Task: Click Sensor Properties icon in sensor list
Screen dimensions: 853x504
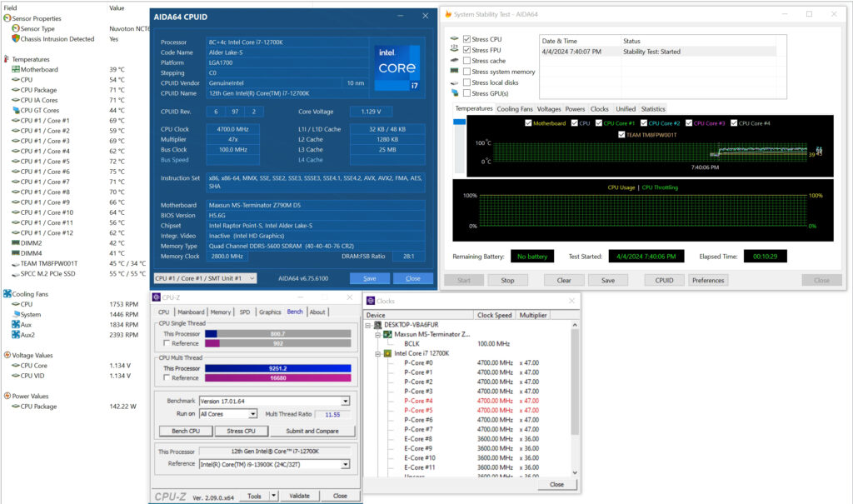Action: pos(7,18)
